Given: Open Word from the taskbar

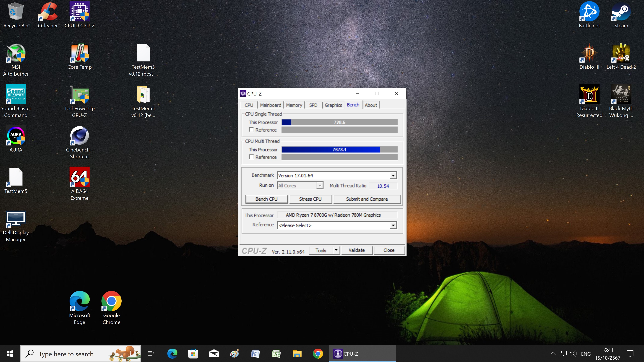Looking at the screenshot, I should click(255, 354).
